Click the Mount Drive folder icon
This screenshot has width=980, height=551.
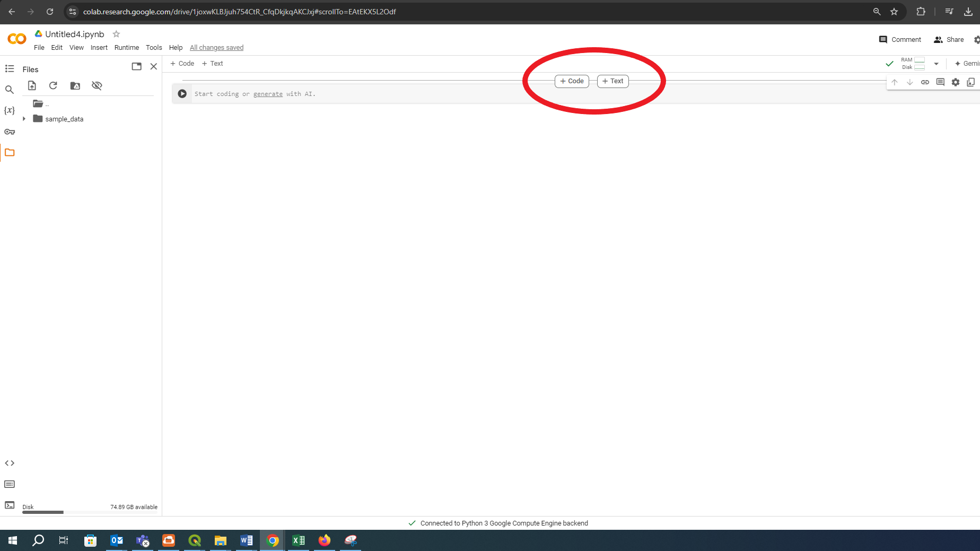pyautogui.click(x=75, y=86)
